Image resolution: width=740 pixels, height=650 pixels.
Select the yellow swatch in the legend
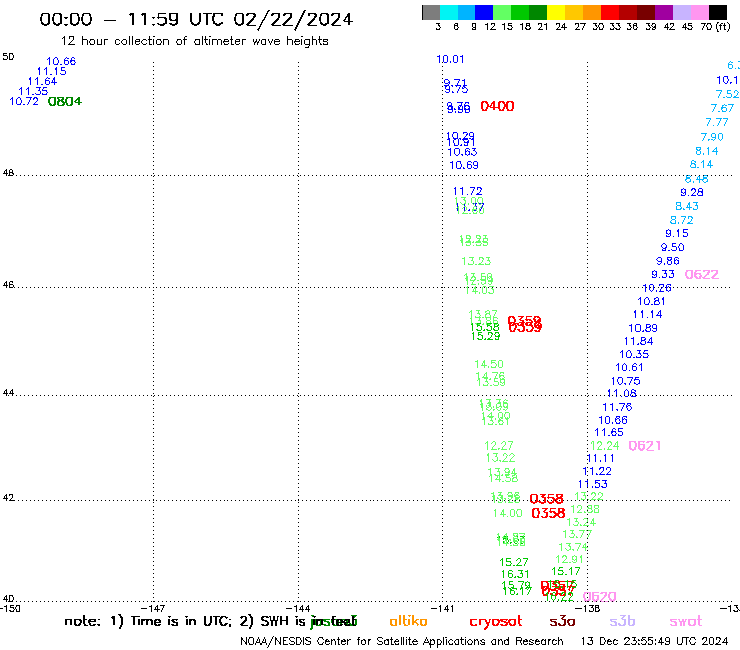(556, 12)
